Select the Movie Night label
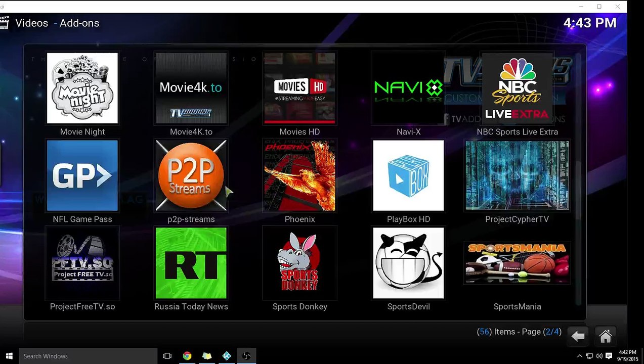The image size is (644, 364). pos(82,131)
